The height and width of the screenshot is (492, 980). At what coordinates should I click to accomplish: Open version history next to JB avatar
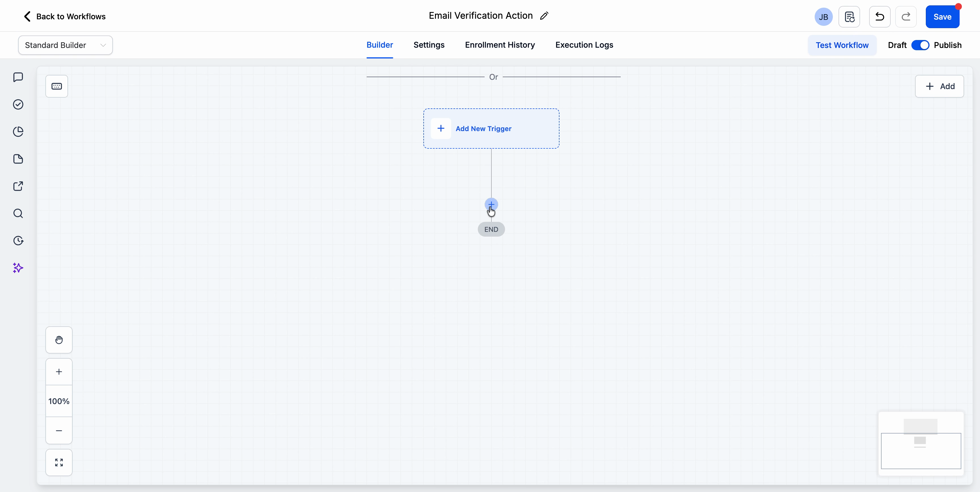[x=849, y=17]
